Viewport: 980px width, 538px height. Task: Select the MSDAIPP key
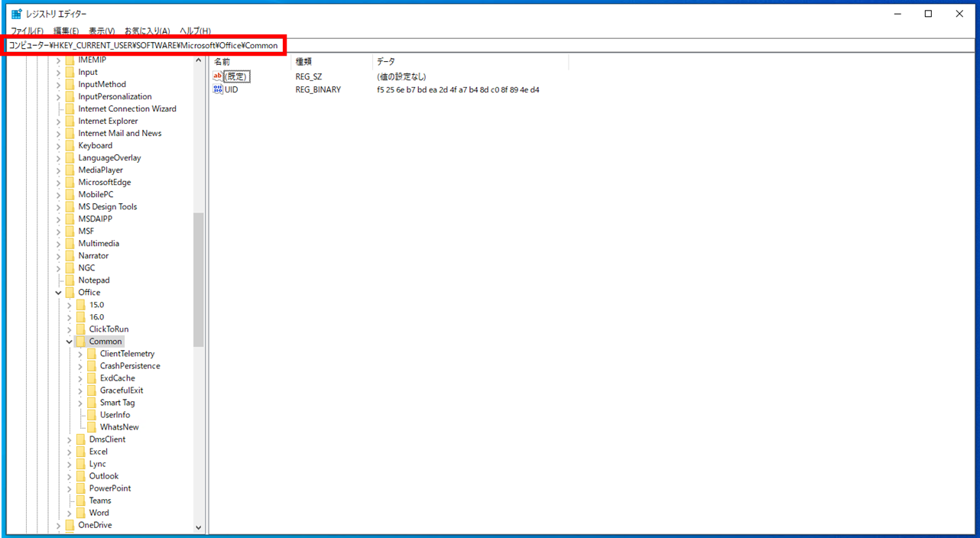(x=96, y=219)
